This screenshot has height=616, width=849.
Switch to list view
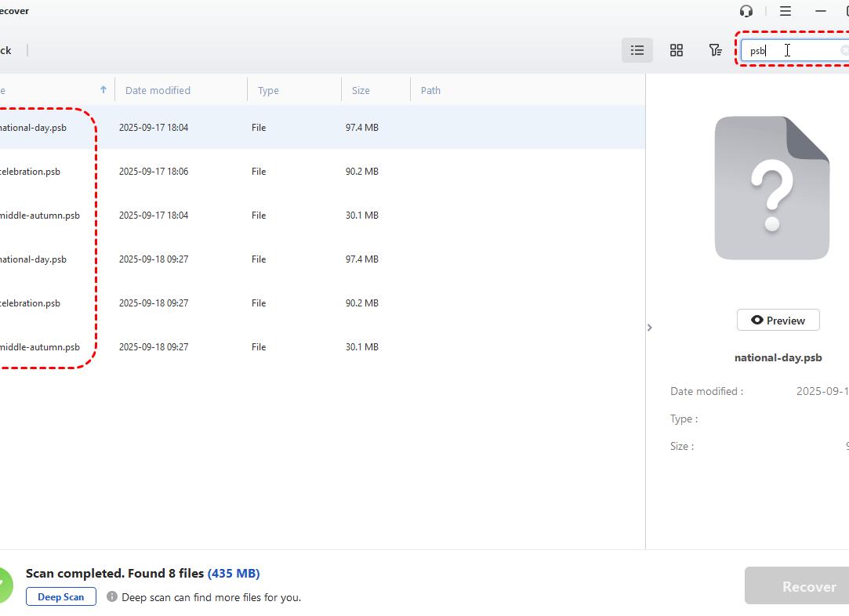click(637, 50)
